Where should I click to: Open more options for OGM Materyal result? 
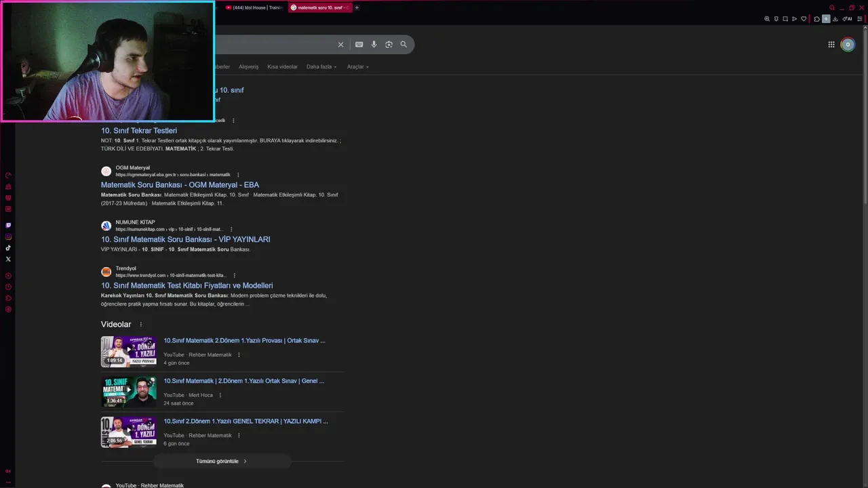tap(238, 175)
